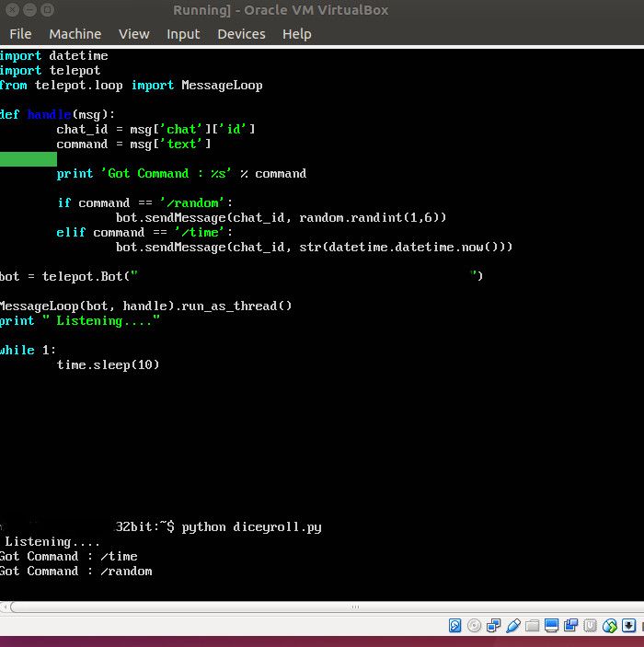Click the horizontal scrollbar track

click(x=327, y=607)
